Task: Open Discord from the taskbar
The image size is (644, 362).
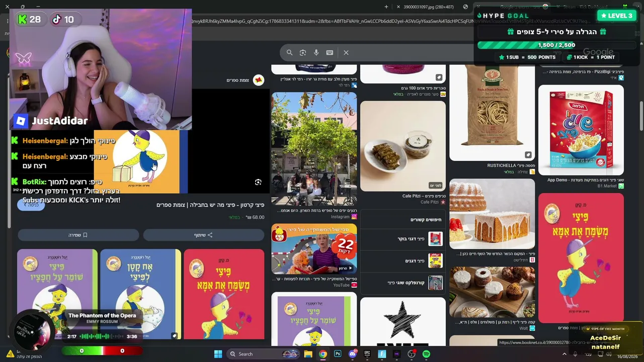Action: [352, 354]
